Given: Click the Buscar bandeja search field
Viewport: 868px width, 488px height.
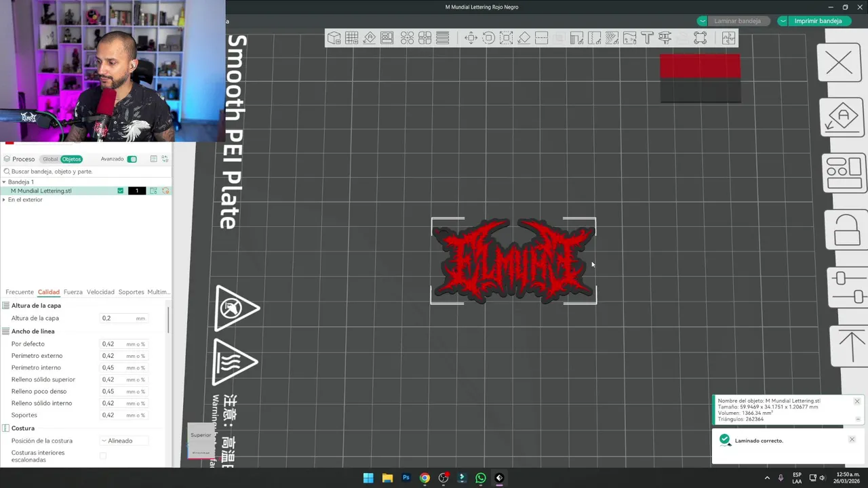Looking at the screenshot, I should point(85,171).
